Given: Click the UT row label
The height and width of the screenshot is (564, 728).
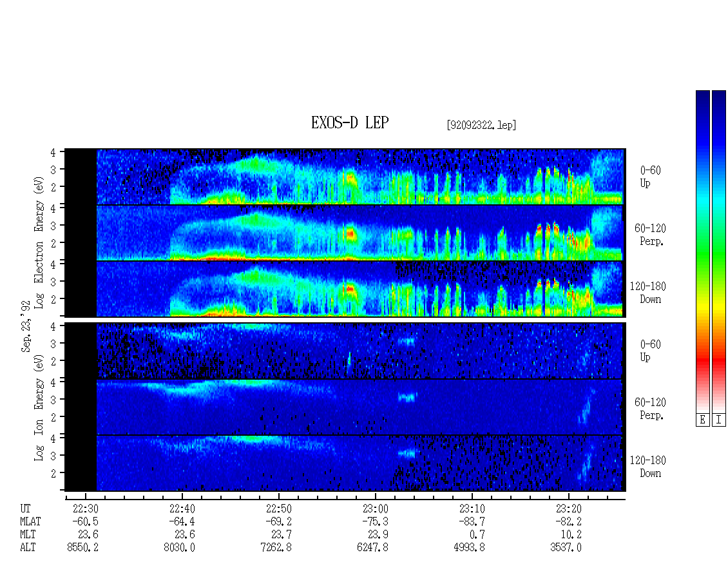Looking at the screenshot, I should coord(25,509).
